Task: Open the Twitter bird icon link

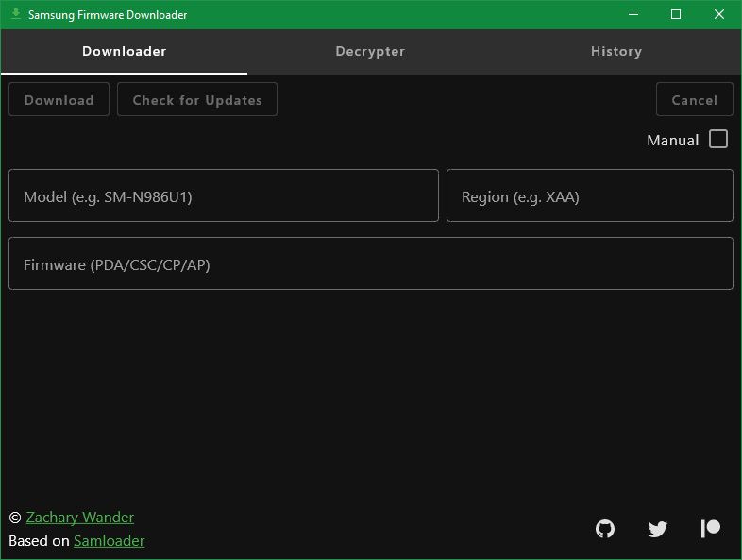Action: (x=658, y=529)
